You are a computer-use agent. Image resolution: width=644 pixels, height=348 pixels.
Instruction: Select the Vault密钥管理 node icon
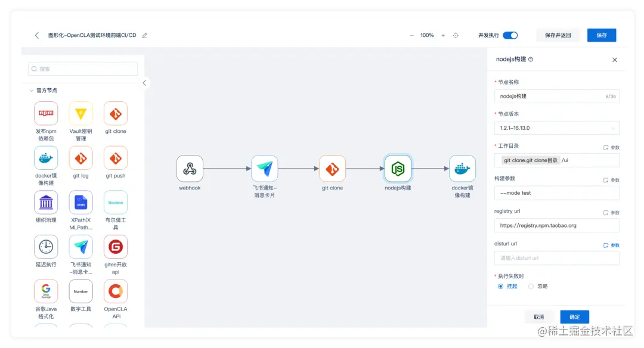click(81, 113)
